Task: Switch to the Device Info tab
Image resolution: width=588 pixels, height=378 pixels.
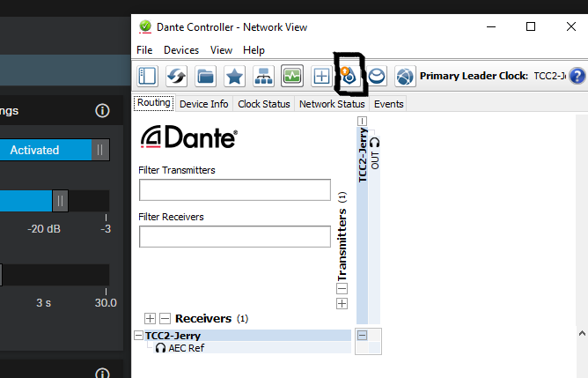Action: click(x=203, y=104)
